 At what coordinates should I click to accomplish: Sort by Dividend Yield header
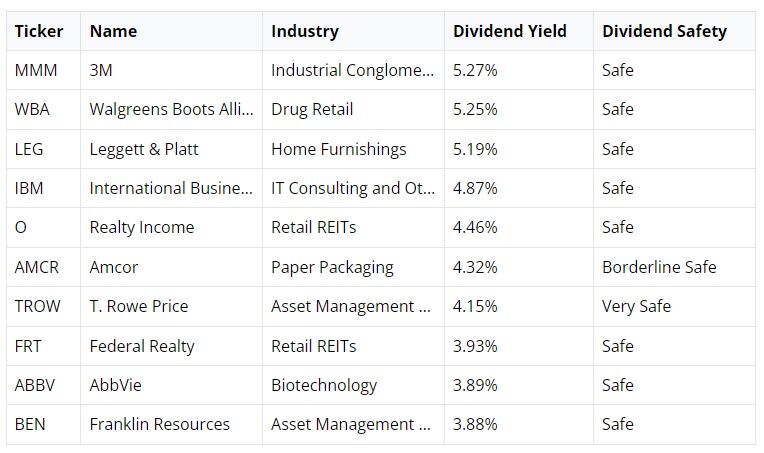click(x=509, y=31)
